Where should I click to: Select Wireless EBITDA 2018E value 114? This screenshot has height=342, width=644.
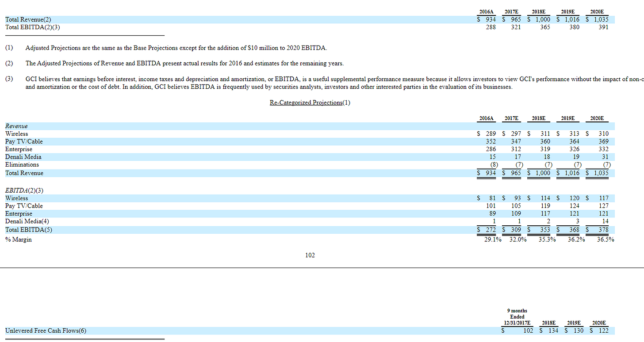coord(545,198)
